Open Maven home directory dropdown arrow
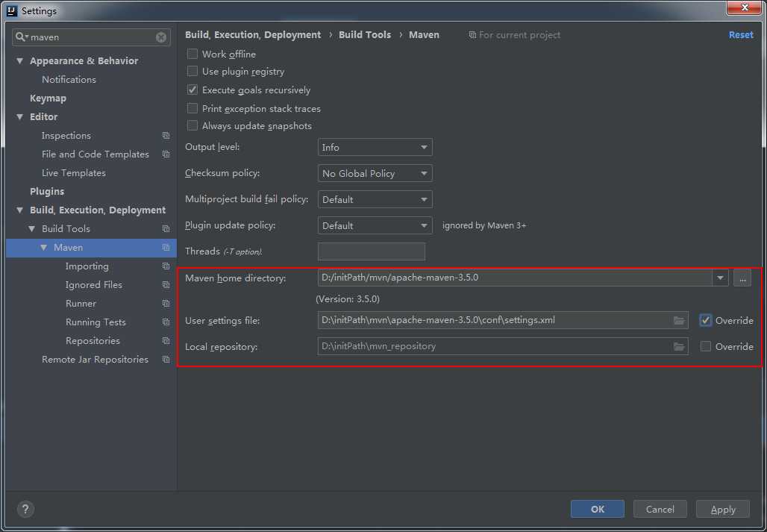The image size is (767, 532). pyautogui.click(x=720, y=278)
